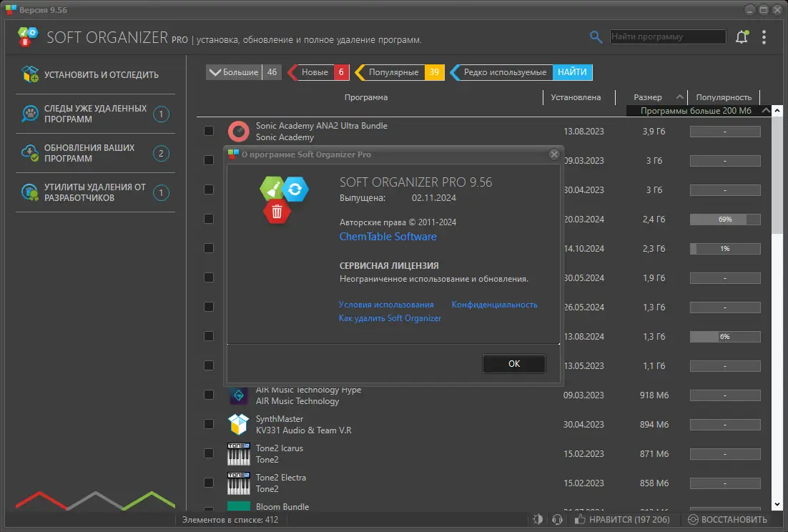Sort by the Программа column header
788x532 pixels.
366,97
